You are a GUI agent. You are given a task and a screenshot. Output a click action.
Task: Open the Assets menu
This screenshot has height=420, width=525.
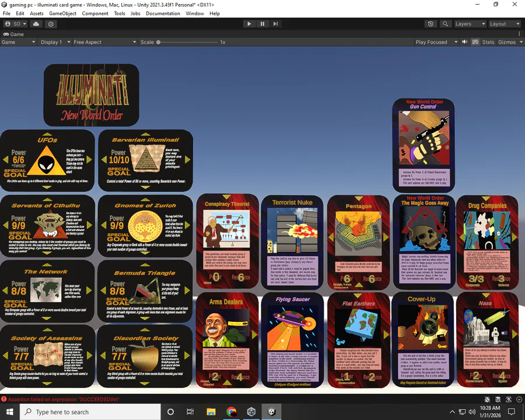click(37, 13)
